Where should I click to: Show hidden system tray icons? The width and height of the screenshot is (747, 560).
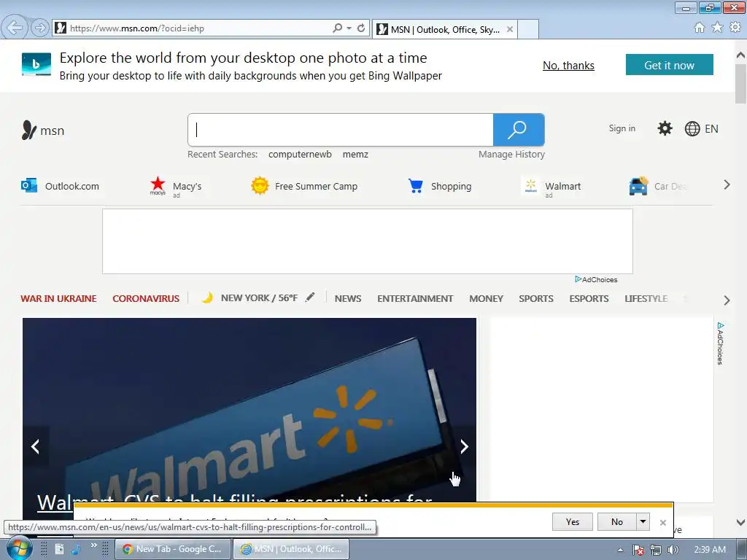tap(620, 550)
